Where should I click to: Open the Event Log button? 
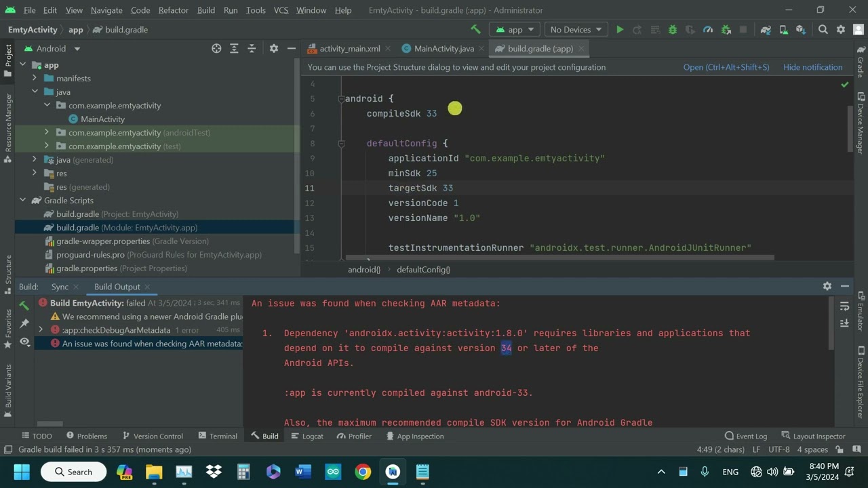pos(746,436)
